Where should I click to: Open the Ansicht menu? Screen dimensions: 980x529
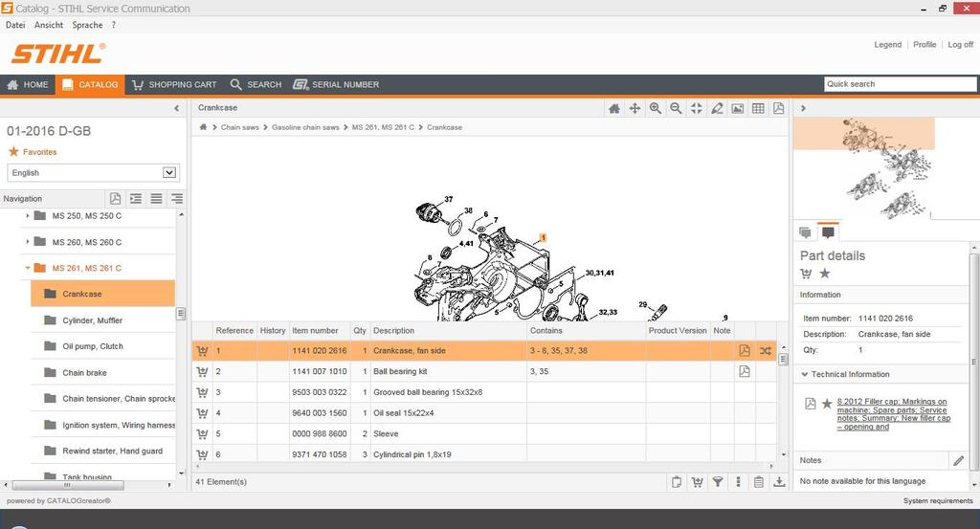point(49,25)
